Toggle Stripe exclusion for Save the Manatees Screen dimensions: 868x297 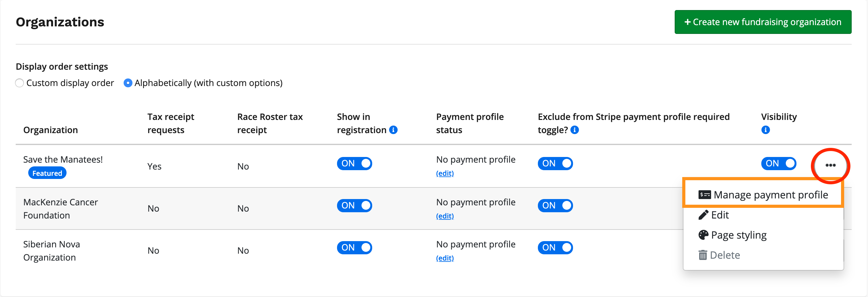coord(555,164)
